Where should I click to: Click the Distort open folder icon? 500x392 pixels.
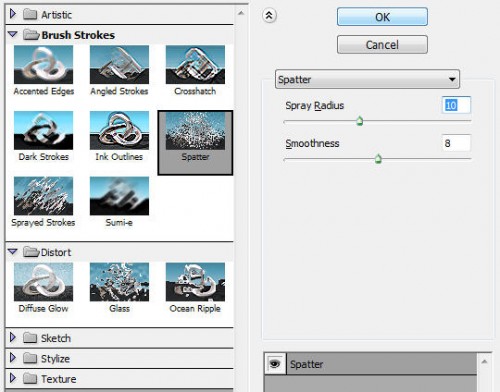(x=31, y=252)
